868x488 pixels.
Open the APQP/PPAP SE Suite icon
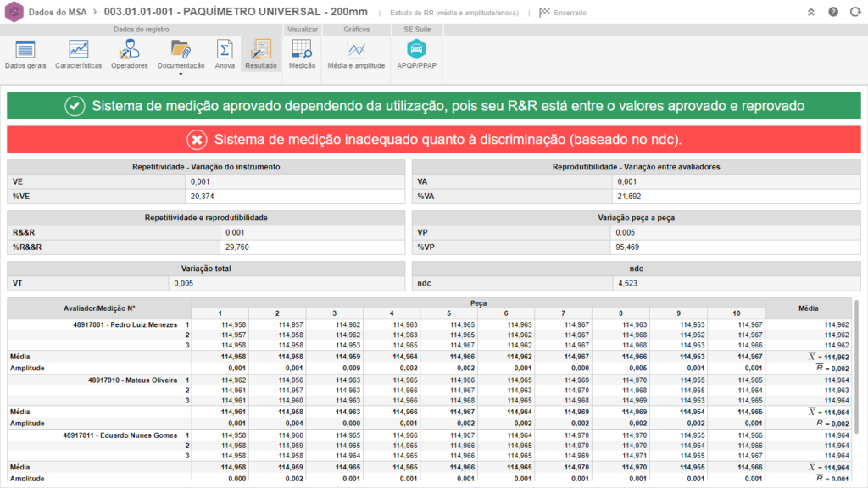pos(418,53)
